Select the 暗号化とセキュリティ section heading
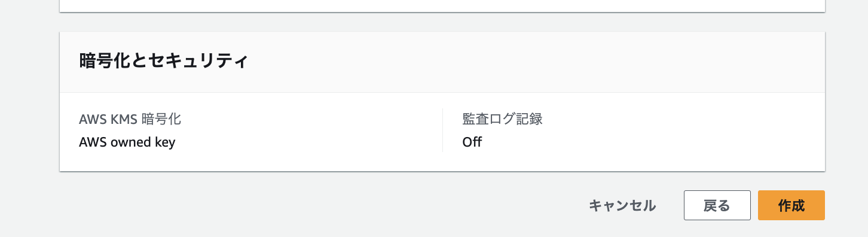 tap(163, 61)
